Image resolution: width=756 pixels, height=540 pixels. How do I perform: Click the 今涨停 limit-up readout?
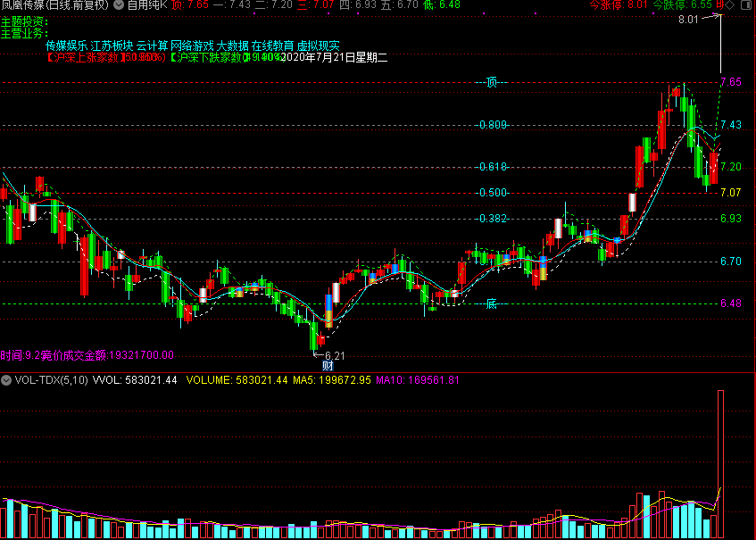click(x=619, y=4)
